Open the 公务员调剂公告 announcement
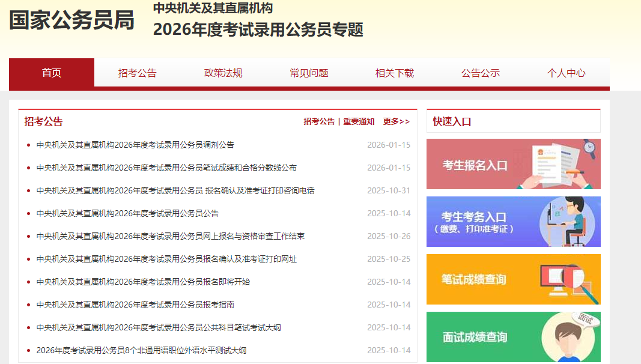Image resolution: width=641 pixels, height=364 pixels. [135, 145]
